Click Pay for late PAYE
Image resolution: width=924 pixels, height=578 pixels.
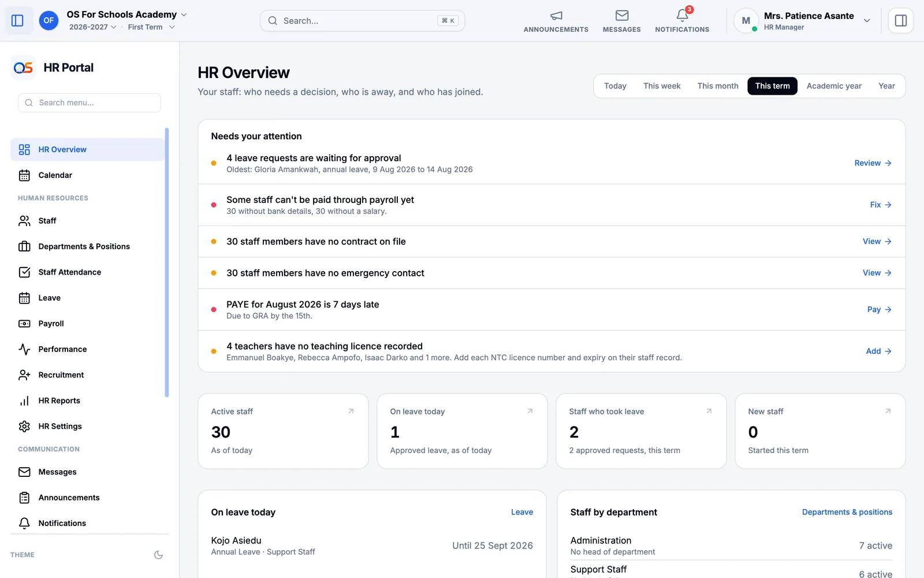pyautogui.click(x=879, y=310)
